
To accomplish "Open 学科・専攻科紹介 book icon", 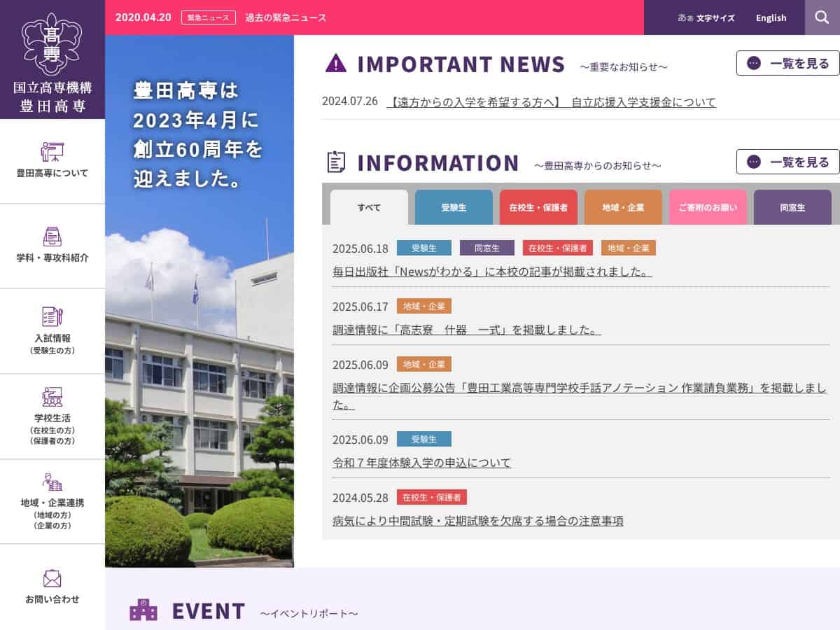I will coord(52,237).
